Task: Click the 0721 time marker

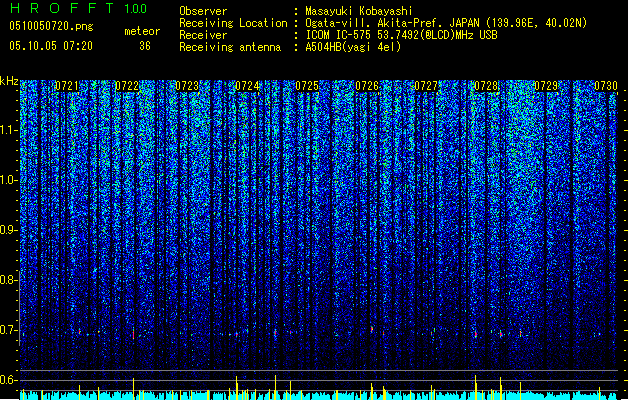Action: coord(67,86)
